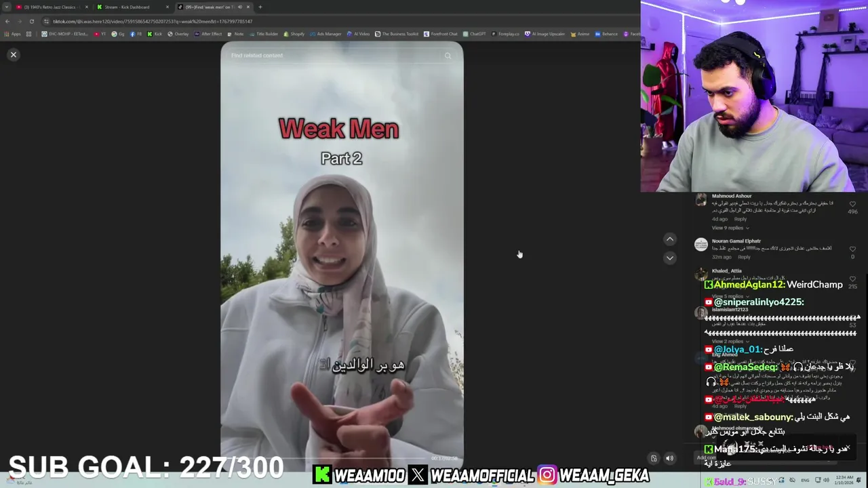Image resolution: width=868 pixels, height=488 pixels.
Task: Open the ChatGPT bookmark
Action: [x=475, y=34]
